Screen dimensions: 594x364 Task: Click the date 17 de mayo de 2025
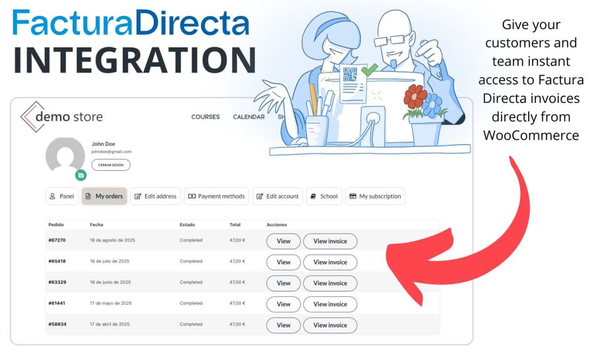(111, 303)
